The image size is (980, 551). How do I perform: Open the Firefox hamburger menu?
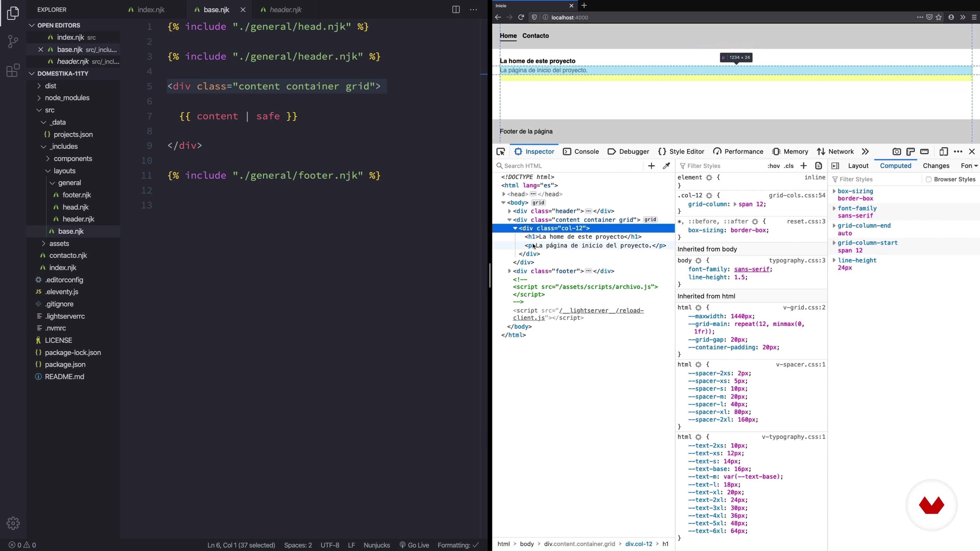coord(974,18)
